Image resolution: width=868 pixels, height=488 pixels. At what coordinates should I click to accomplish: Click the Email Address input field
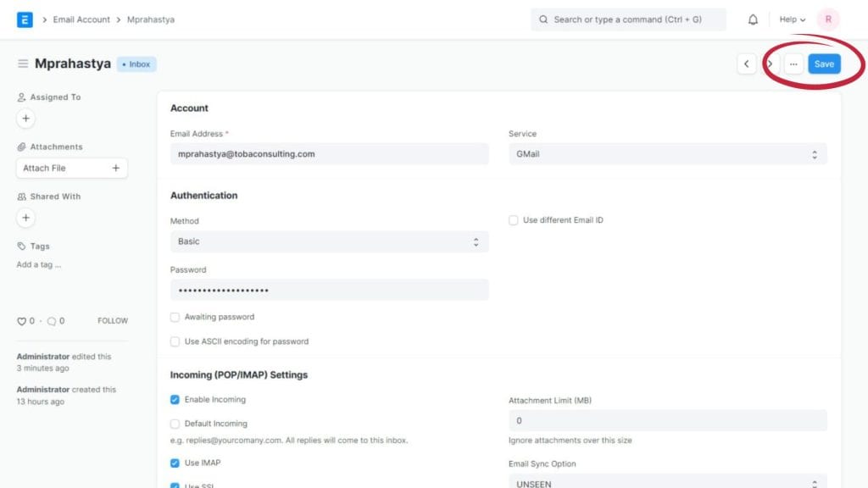pos(329,154)
